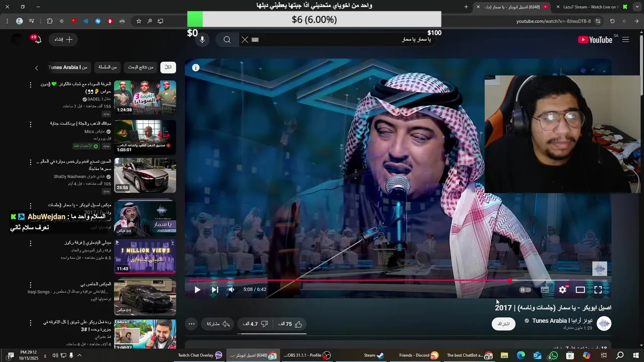Toggle the autoplay switch in the player
This screenshot has height=362, width=644.
click(525, 290)
